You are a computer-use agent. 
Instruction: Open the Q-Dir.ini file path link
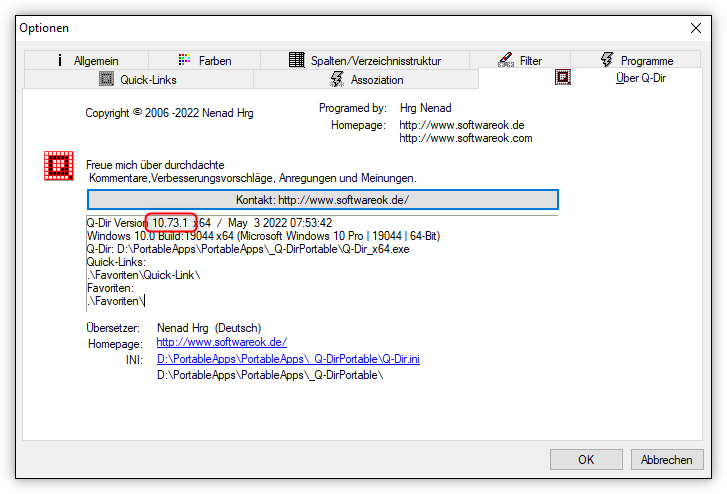[x=288, y=359]
